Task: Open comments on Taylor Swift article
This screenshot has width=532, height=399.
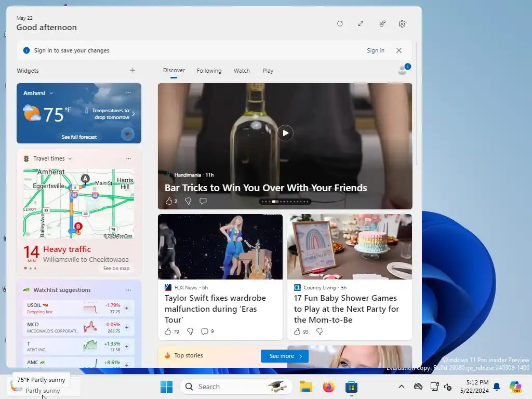Action: [205, 331]
